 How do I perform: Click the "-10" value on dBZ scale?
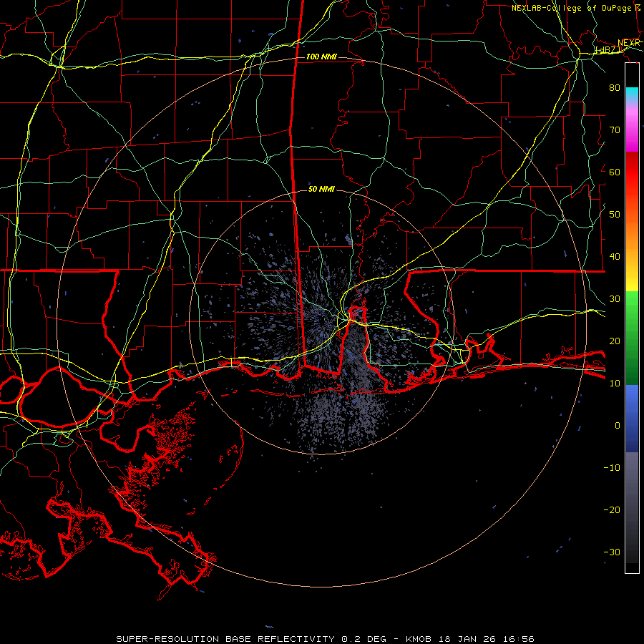tap(612, 468)
